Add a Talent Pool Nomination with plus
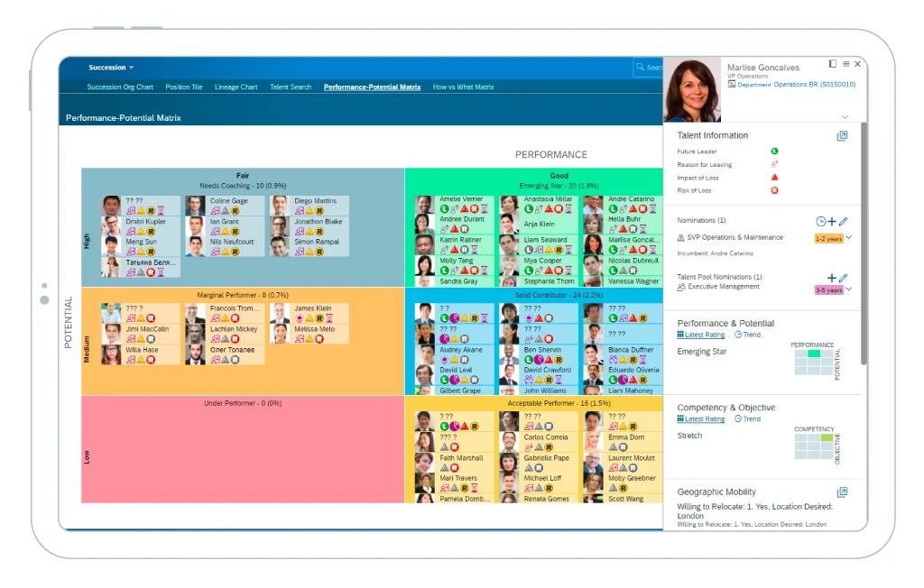The width and height of the screenshot is (924, 588). 831,278
